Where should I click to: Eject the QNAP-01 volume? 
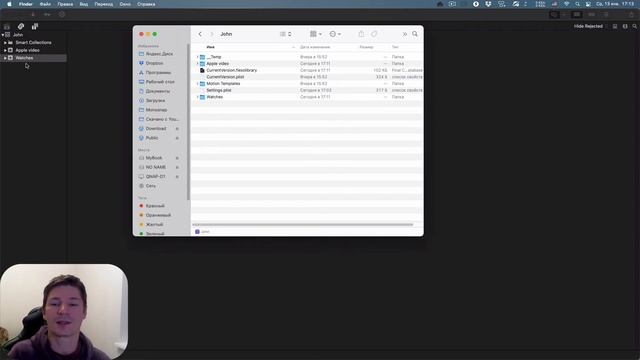pos(177,177)
